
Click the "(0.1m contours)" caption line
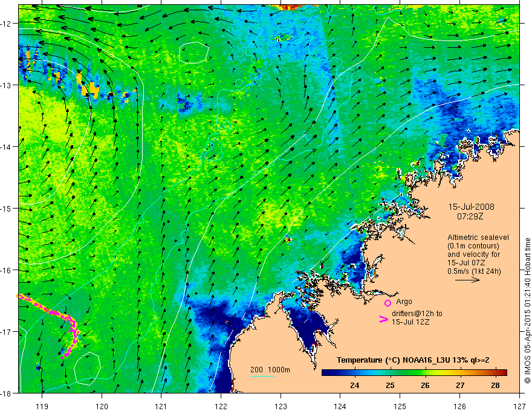point(473,246)
